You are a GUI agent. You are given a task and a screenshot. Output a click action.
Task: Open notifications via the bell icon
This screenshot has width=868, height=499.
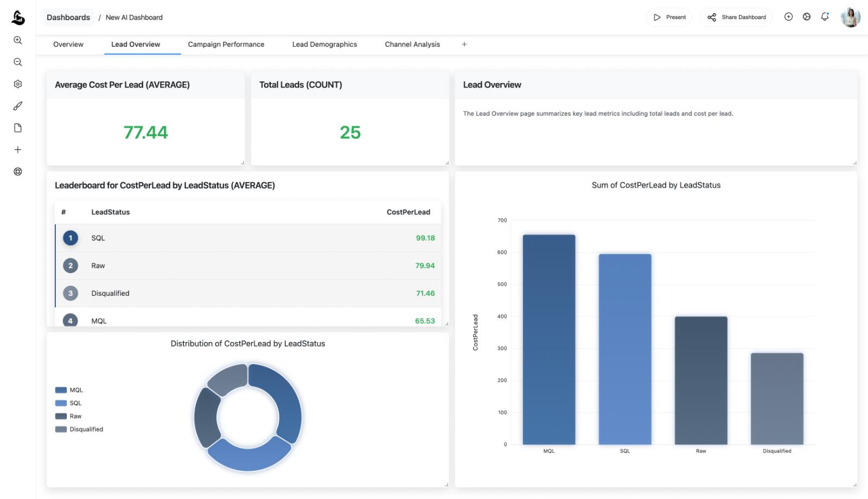tap(825, 17)
